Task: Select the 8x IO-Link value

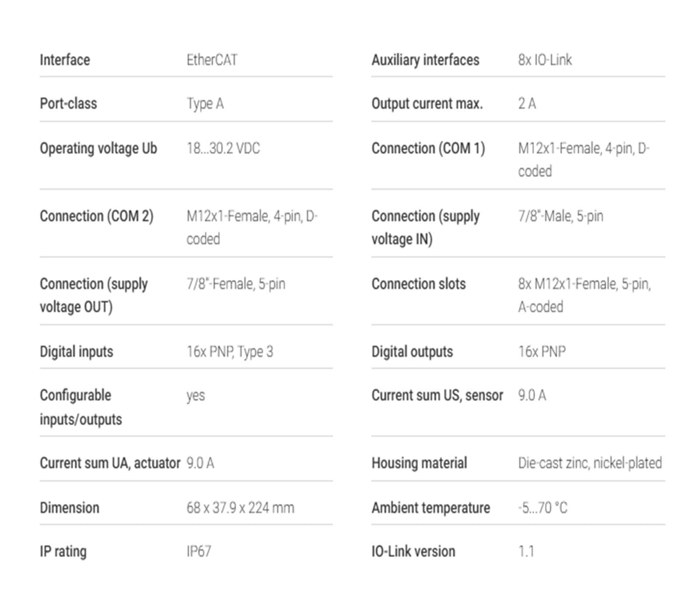Action: point(545,60)
